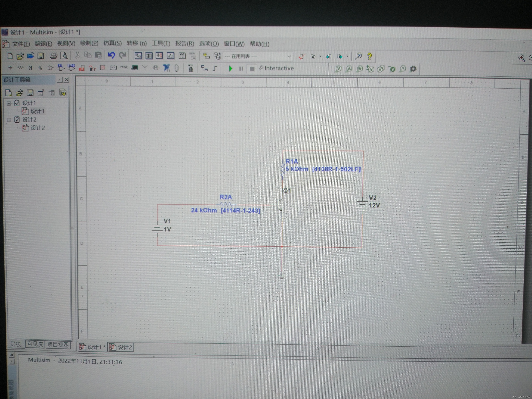Screen dimensions: 532x399
Task: Click the pause simulation icon
Action: pos(241,69)
